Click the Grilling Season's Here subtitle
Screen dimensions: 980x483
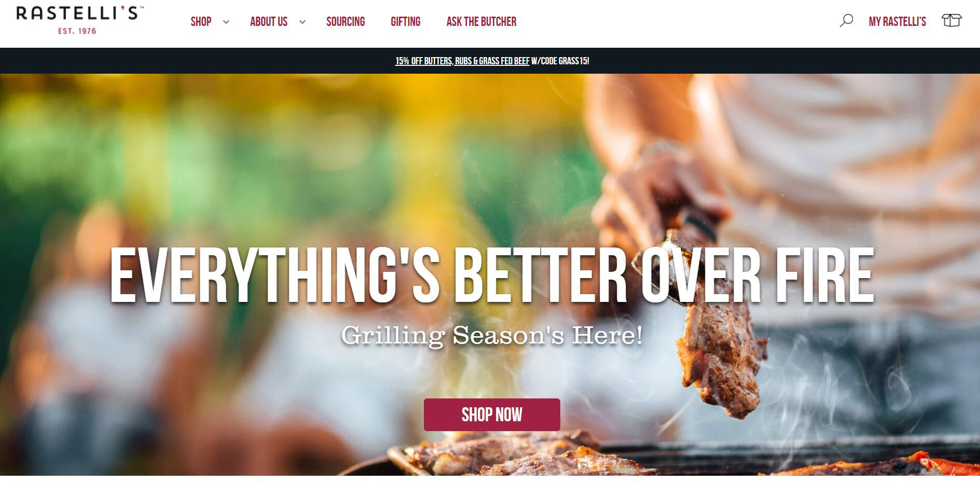[492, 335]
